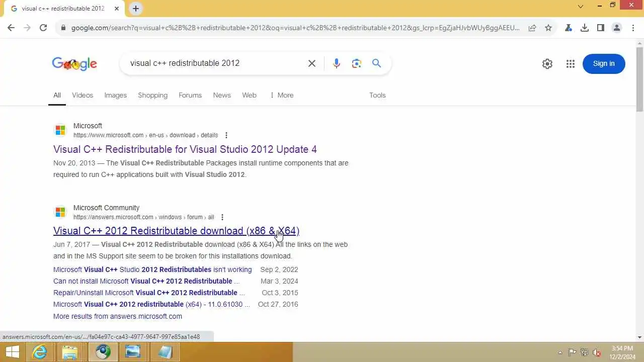Screen dimensions: 644x362
Task: Open a new browser tab
Action: click(x=136, y=9)
